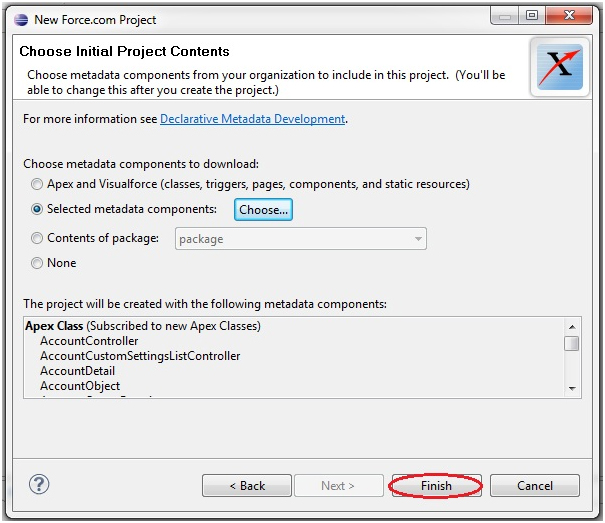Click the package combo box arrow
605x523 pixels.
[418, 239]
